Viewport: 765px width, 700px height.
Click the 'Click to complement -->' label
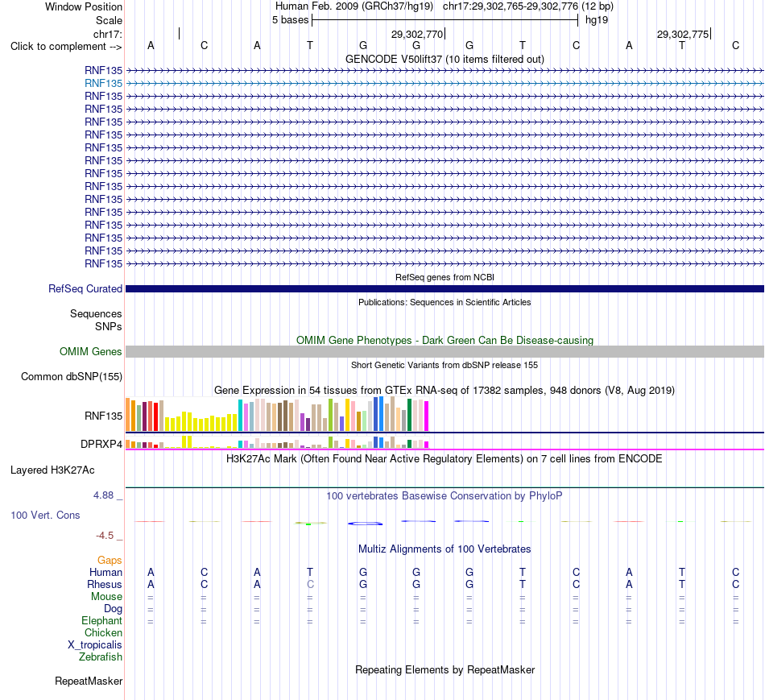coord(66,47)
